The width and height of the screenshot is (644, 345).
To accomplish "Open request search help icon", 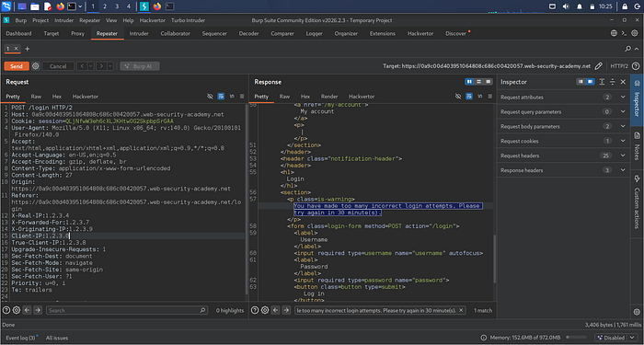I will pyautogui.click(x=6, y=311).
